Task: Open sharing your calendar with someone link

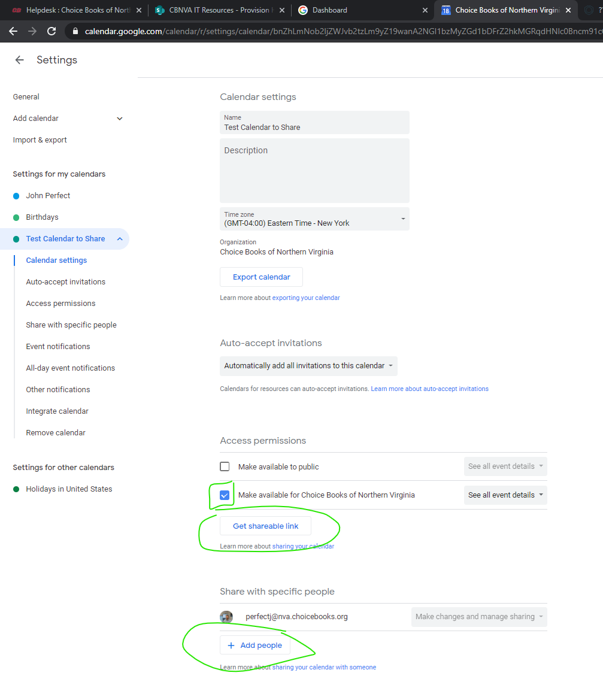Action: [324, 668]
